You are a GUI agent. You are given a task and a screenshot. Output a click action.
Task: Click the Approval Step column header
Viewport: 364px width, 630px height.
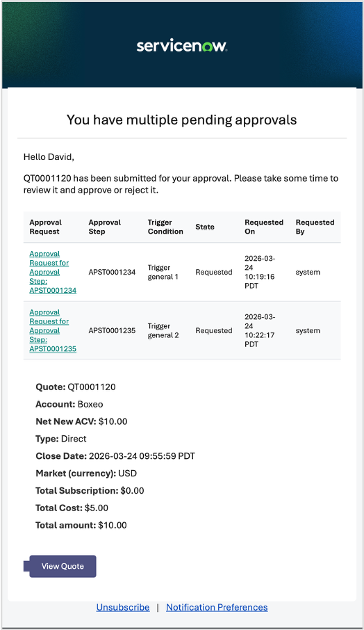[105, 227]
